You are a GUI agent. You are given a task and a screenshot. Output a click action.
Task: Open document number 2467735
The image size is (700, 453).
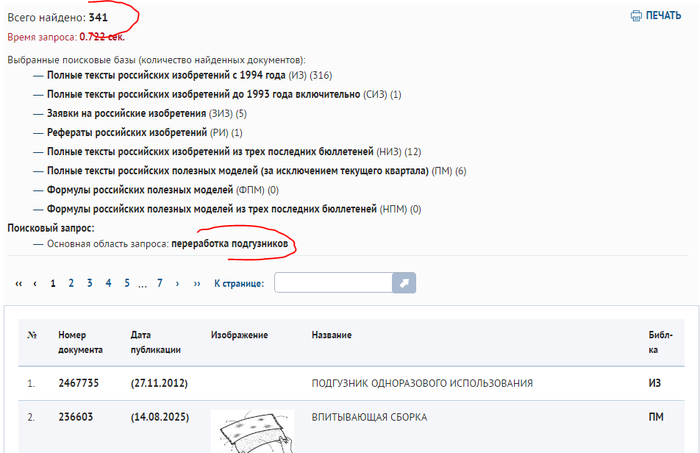coord(78,383)
